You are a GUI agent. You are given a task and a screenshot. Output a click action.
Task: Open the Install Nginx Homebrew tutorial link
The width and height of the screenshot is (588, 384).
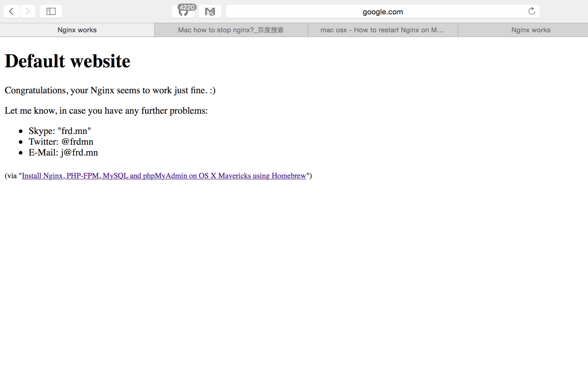[164, 176]
